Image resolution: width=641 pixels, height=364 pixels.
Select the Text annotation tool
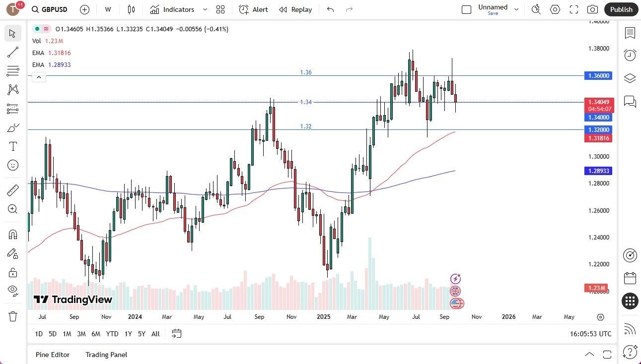(x=13, y=146)
